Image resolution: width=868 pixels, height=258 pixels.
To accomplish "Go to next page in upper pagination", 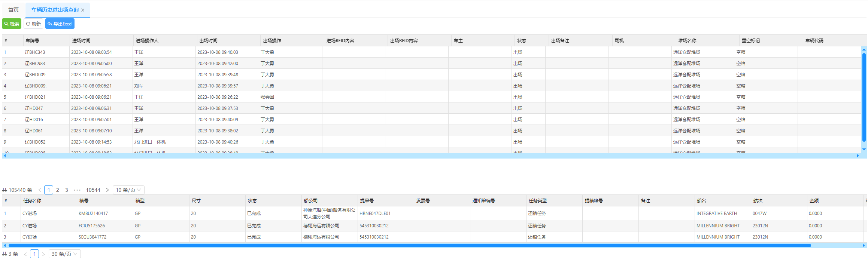I will [x=107, y=190].
